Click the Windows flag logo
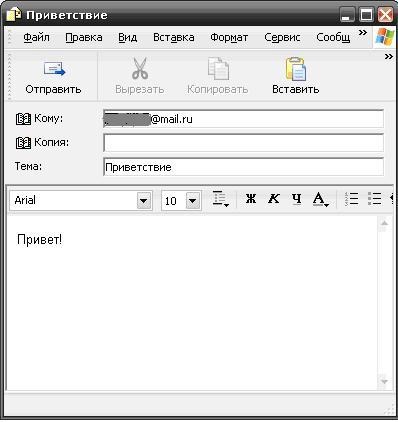 (x=384, y=37)
